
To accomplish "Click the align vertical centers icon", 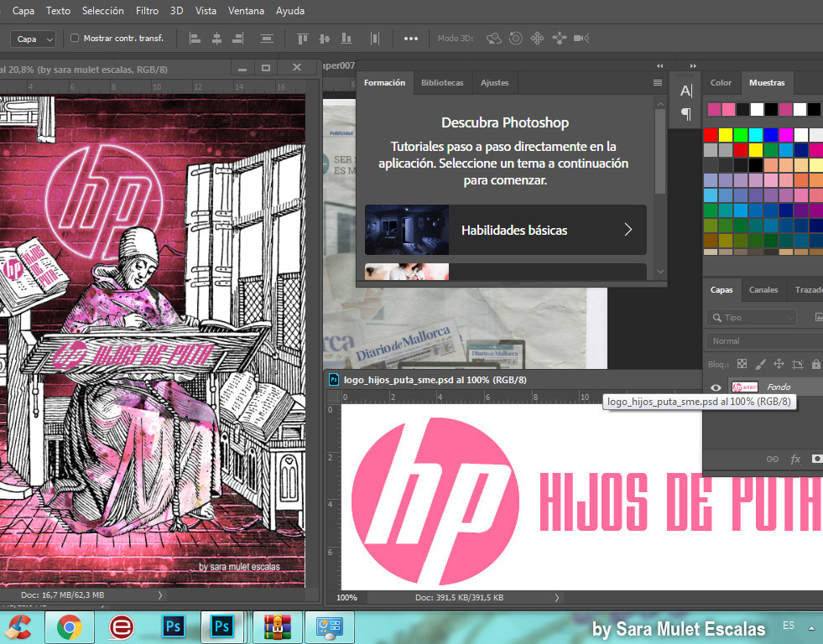I will (325, 39).
